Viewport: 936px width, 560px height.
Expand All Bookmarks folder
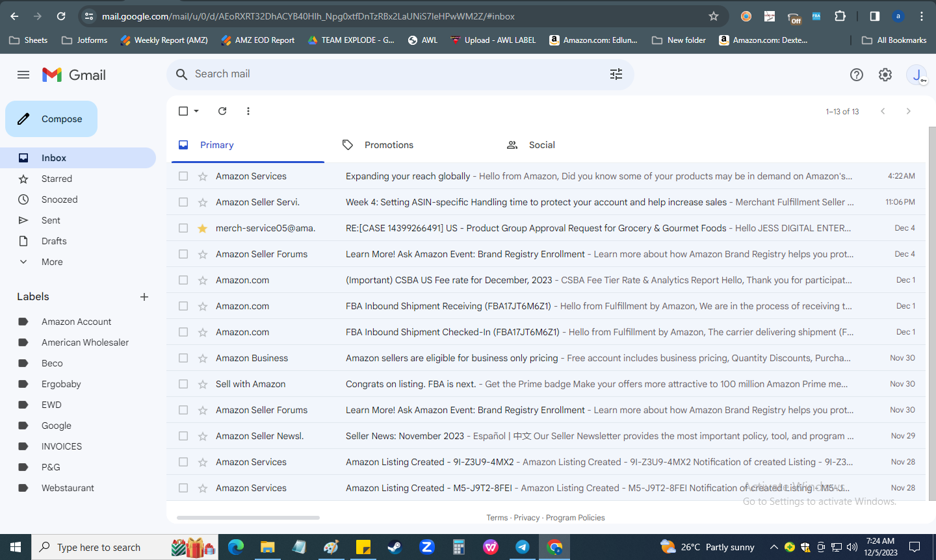894,40
